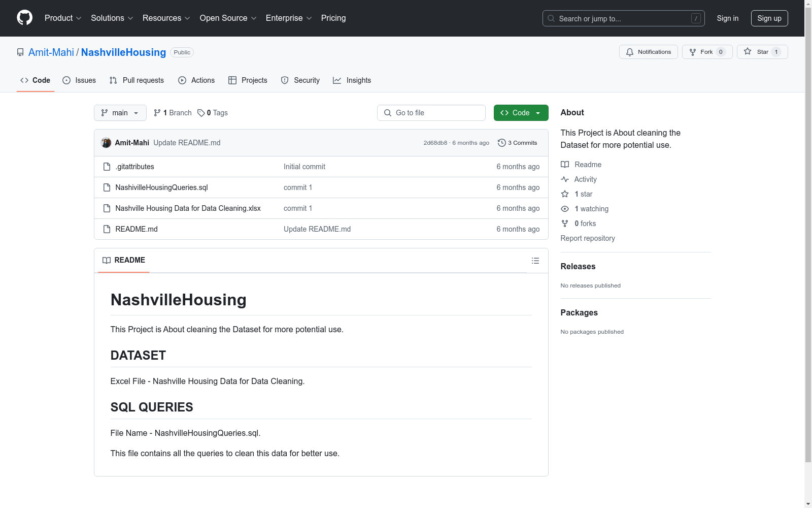Select the README tab in file viewer
Screen dimensions: 812x508
124,260
